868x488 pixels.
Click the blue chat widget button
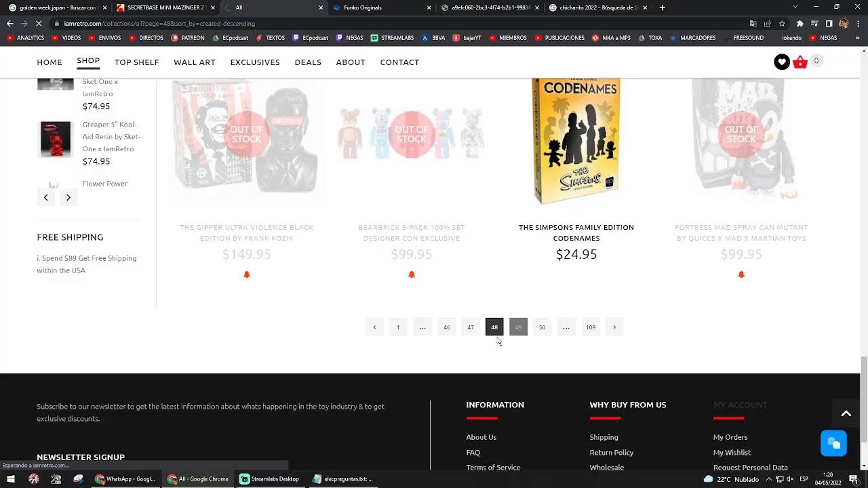(x=833, y=443)
